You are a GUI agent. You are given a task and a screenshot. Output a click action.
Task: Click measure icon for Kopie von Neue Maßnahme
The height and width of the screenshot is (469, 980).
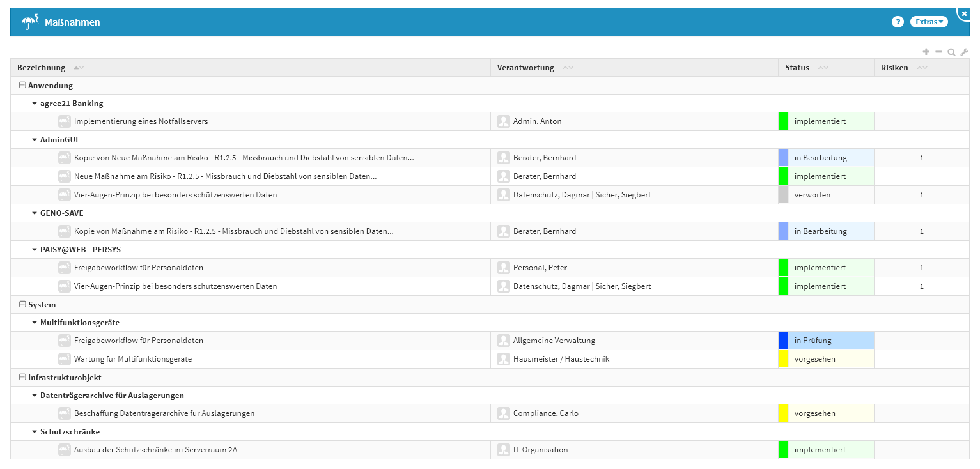pyautogui.click(x=64, y=158)
